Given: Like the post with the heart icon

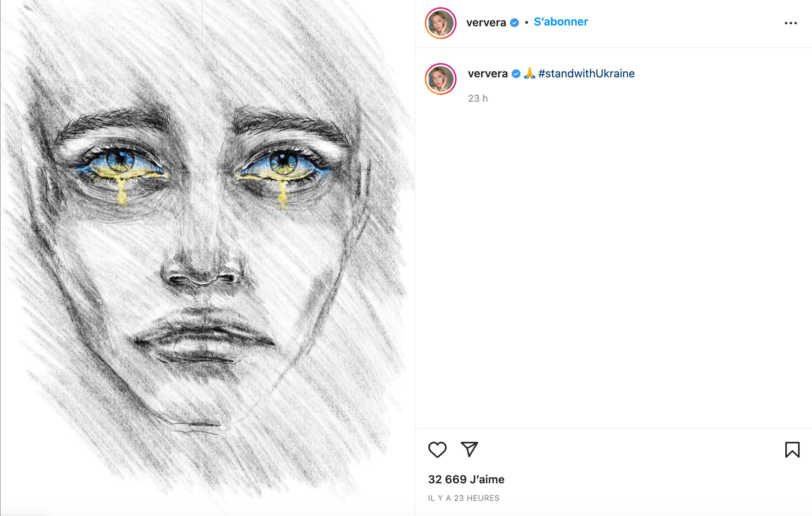Looking at the screenshot, I should [x=437, y=450].
